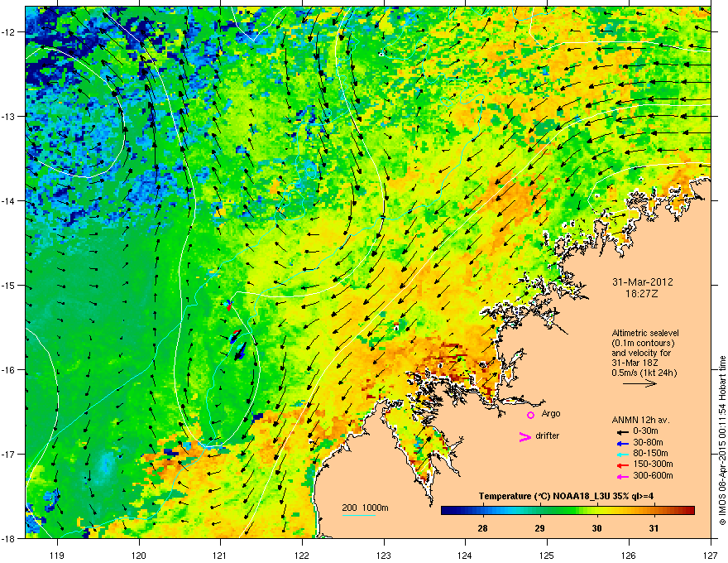Click the blue 30-80m legend arrow

622,443
